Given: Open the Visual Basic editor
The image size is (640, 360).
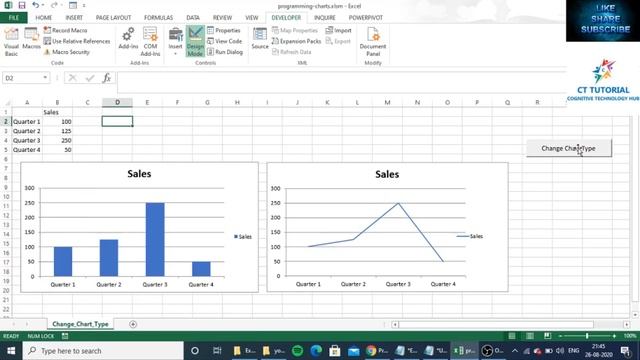Looking at the screenshot, I should [x=11, y=42].
